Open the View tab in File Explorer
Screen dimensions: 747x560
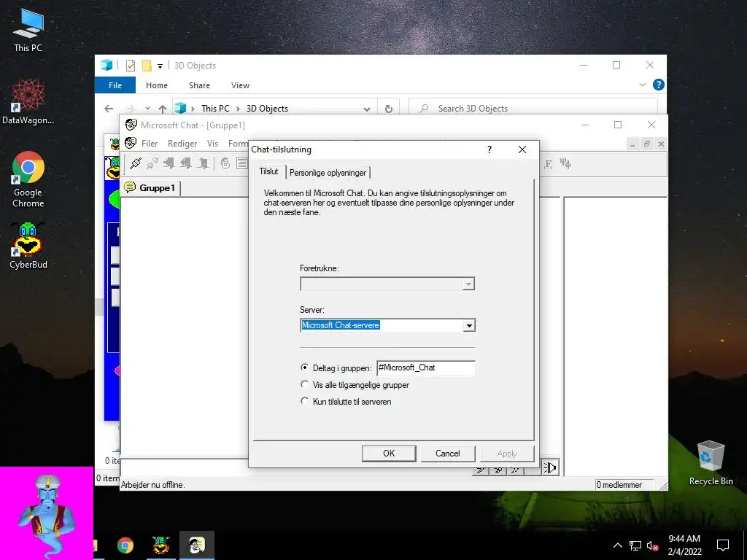tap(240, 85)
